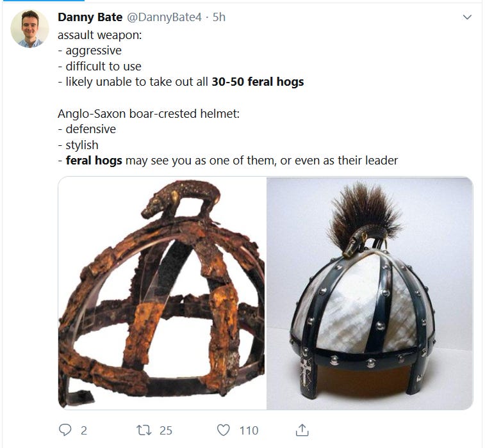This screenshot has width=485, height=448.
Task: Click the "assault weapon:" line of the tweet
Action: click(100, 35)
